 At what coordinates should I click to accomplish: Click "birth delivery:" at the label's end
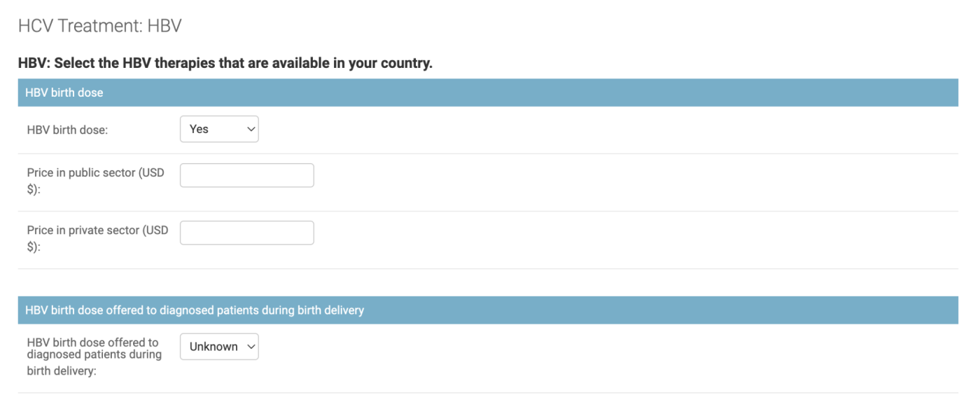[x=62, y=371]
